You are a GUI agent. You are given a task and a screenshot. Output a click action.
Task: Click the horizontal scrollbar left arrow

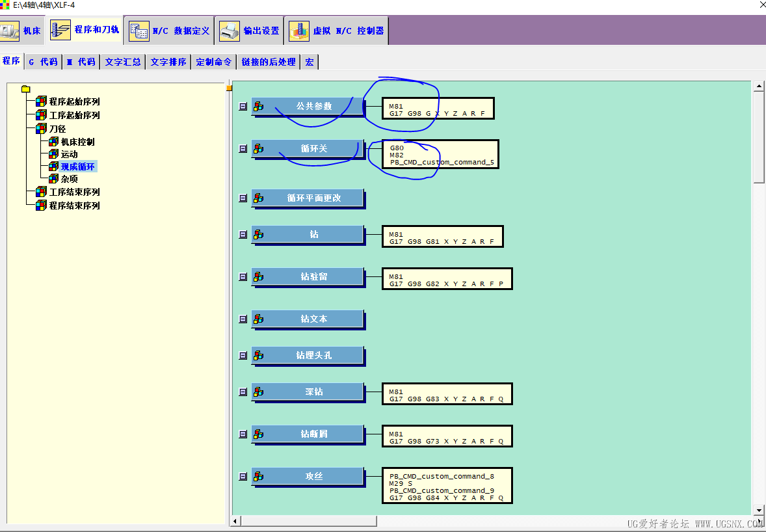pyautogui.click(x=235, y=521)
